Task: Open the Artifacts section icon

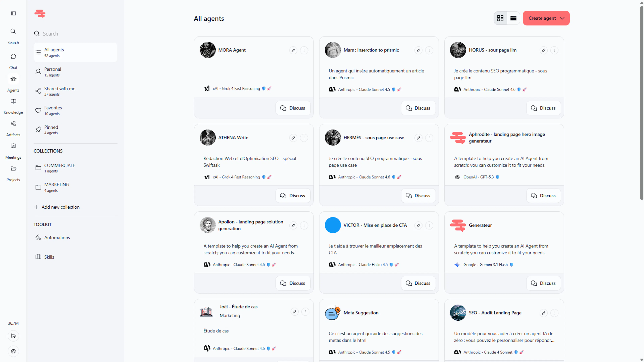Action: (x=13, y=124)
